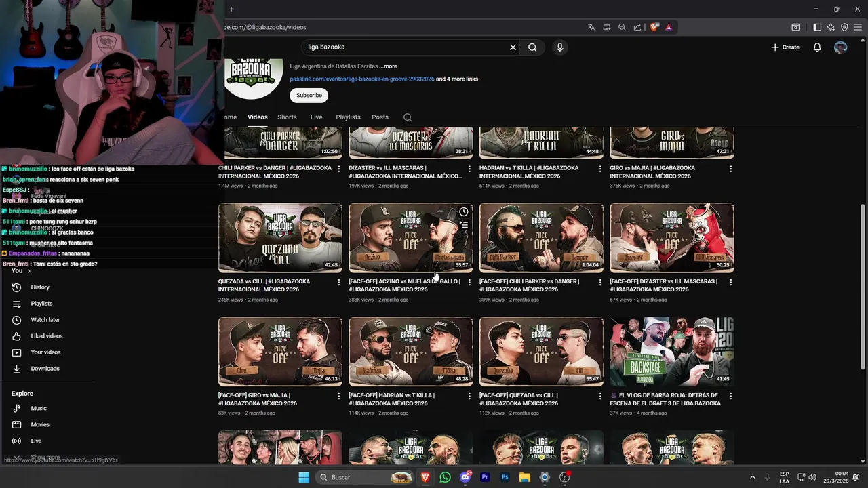This screenshot has height=488, width=868.
Task: Open WhatsApp from the taskbar
Action: pos(445,477)
